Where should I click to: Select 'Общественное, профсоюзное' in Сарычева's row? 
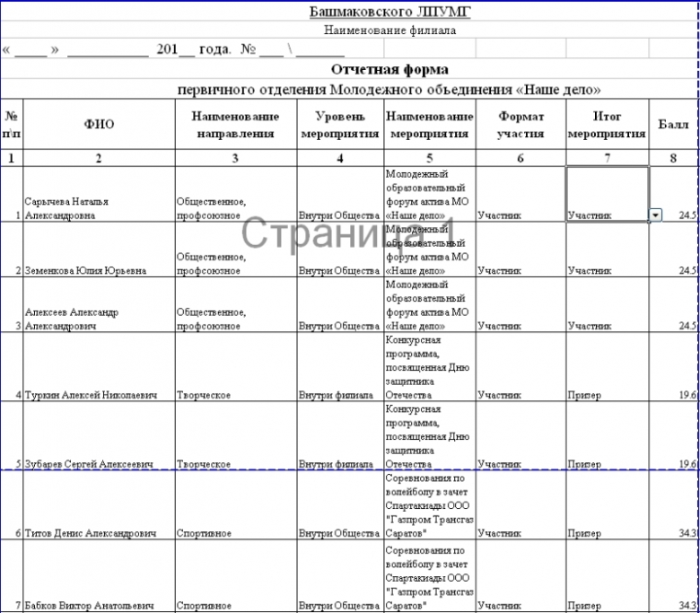[236, 194]
